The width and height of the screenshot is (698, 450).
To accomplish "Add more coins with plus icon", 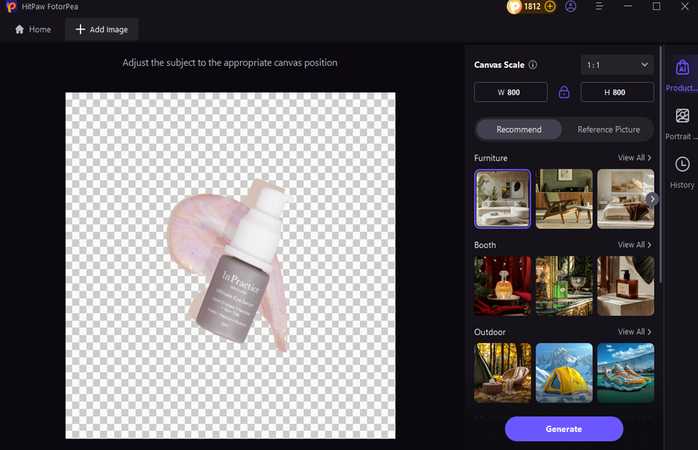I will pyautogui.click(x=550, y=7).
